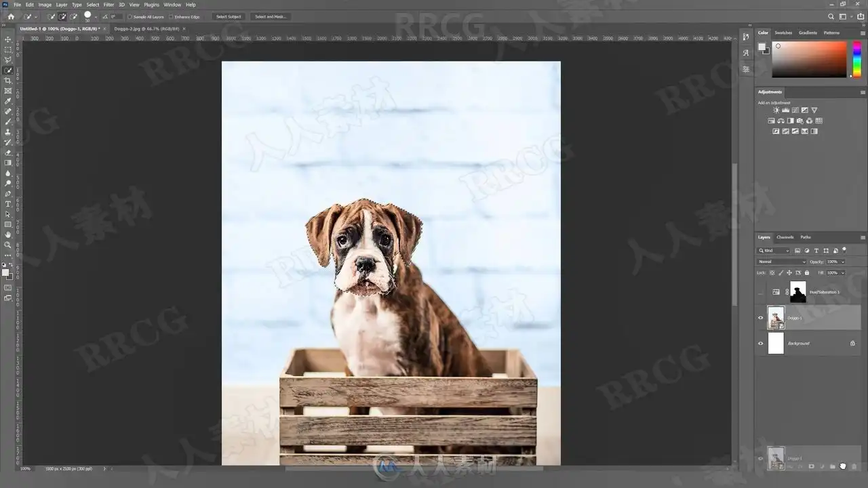
Task: Select the Eyedropper tool
Action: (x=8, y=101)
